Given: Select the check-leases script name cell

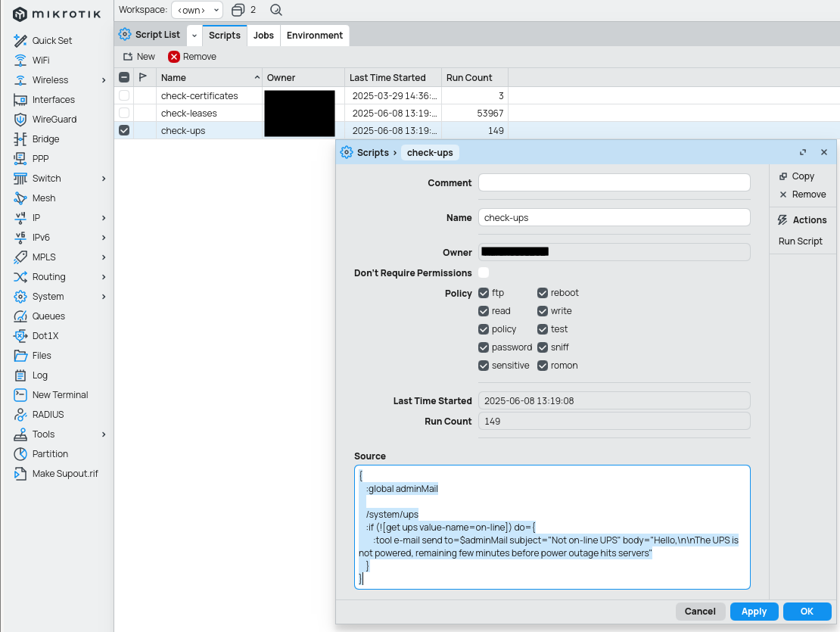Looking at the screenshot, I should pos(209,113).
